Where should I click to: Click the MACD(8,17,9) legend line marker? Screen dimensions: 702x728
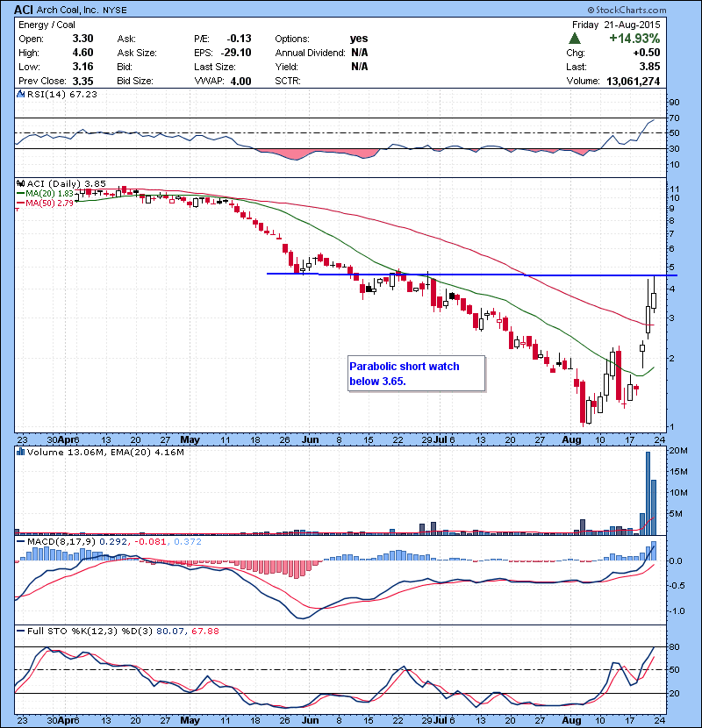coord(21,543)
